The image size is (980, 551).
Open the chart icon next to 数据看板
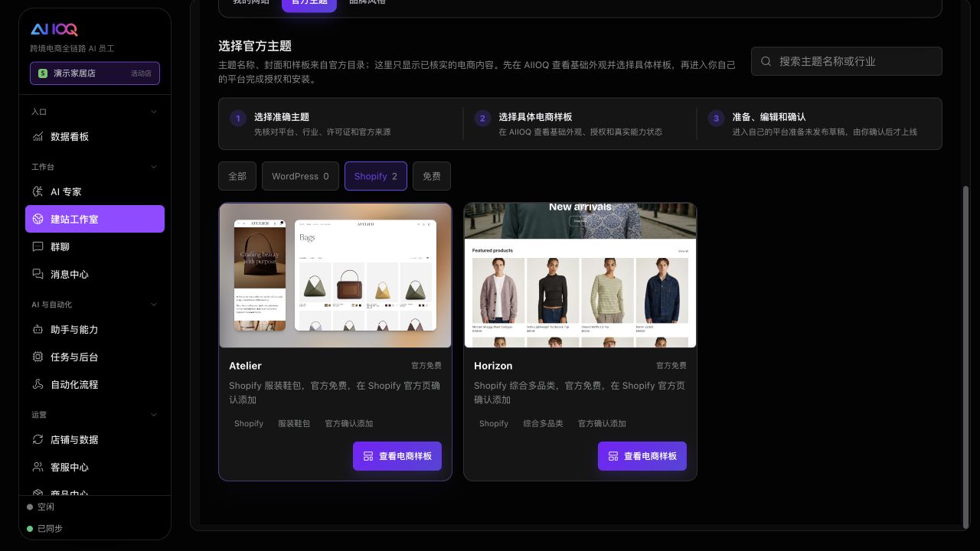(38, 137)
